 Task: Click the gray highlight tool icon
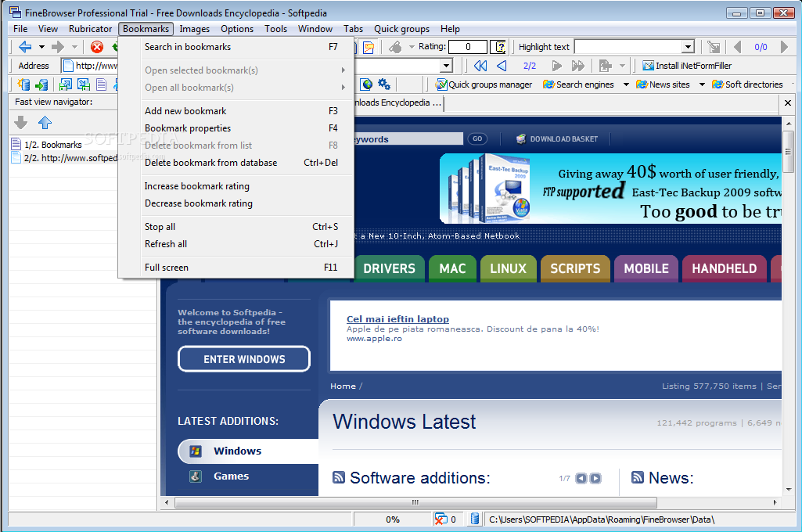pos(714,48)
